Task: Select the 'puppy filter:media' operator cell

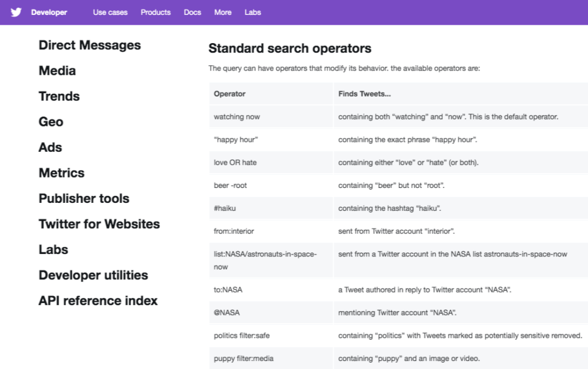Action: click(271, 359)
